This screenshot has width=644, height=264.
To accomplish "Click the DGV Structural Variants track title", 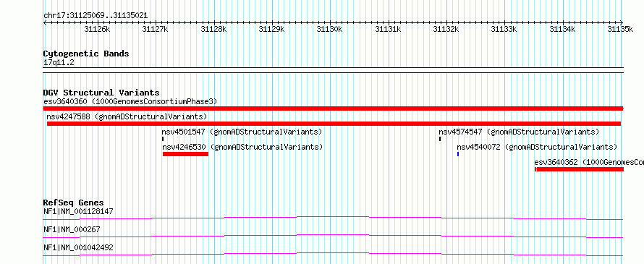I will [x=101, y=93].
